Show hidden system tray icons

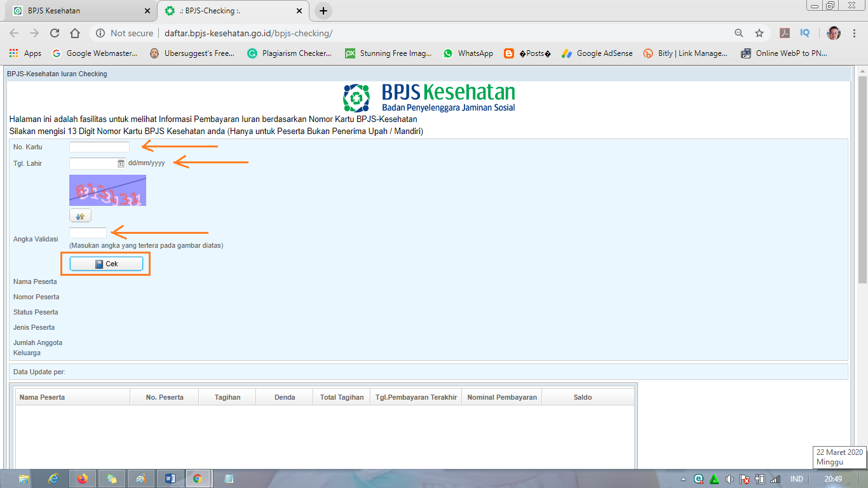pyautogui.click(x=683, y=479)
